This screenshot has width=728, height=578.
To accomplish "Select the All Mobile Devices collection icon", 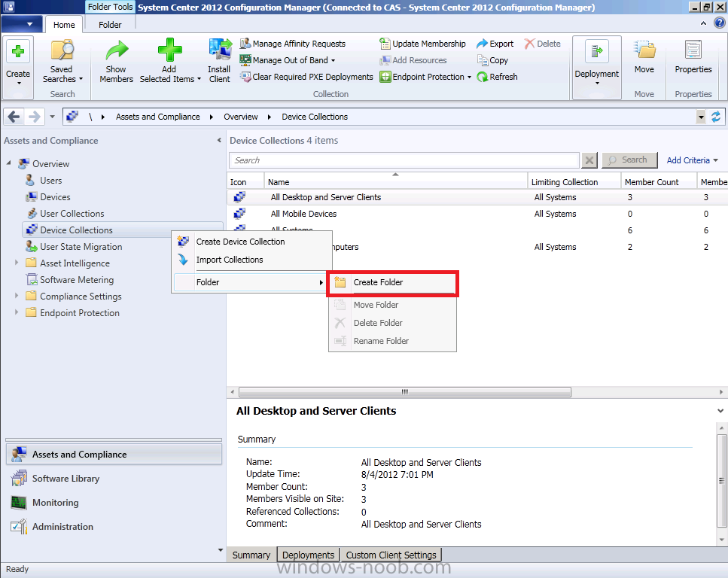I will [x=239, y=214].
